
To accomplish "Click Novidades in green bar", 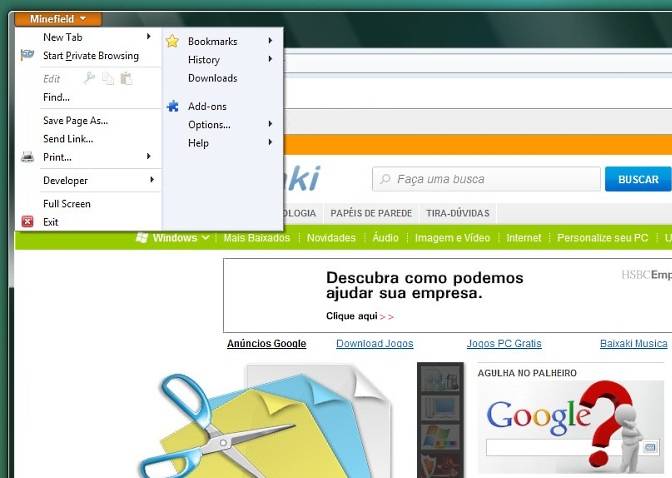I will (331, 238).
